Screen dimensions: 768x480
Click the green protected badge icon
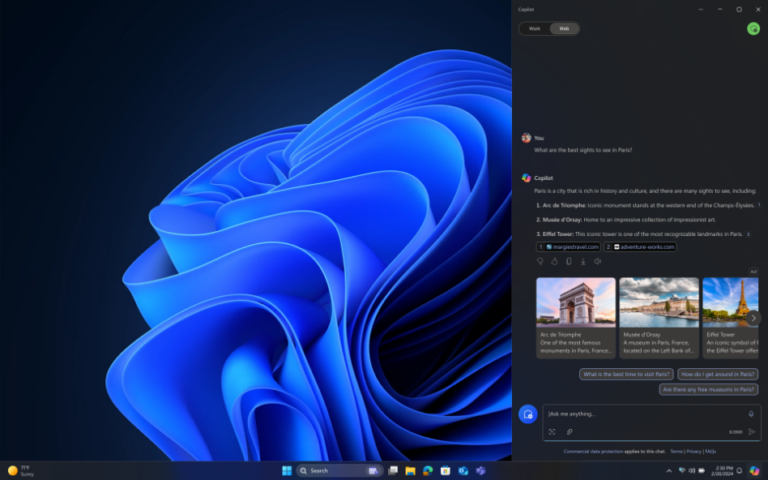752,29
